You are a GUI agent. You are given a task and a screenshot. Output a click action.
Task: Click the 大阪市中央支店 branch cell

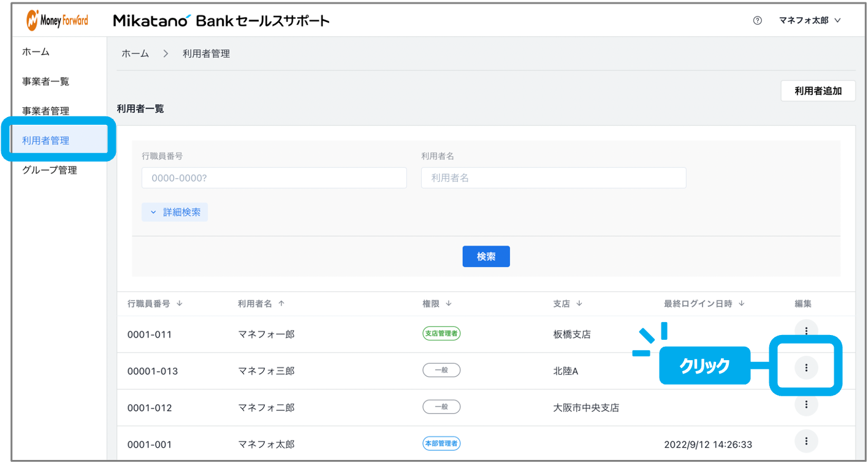pyautogui.click(x=586, y=408)
